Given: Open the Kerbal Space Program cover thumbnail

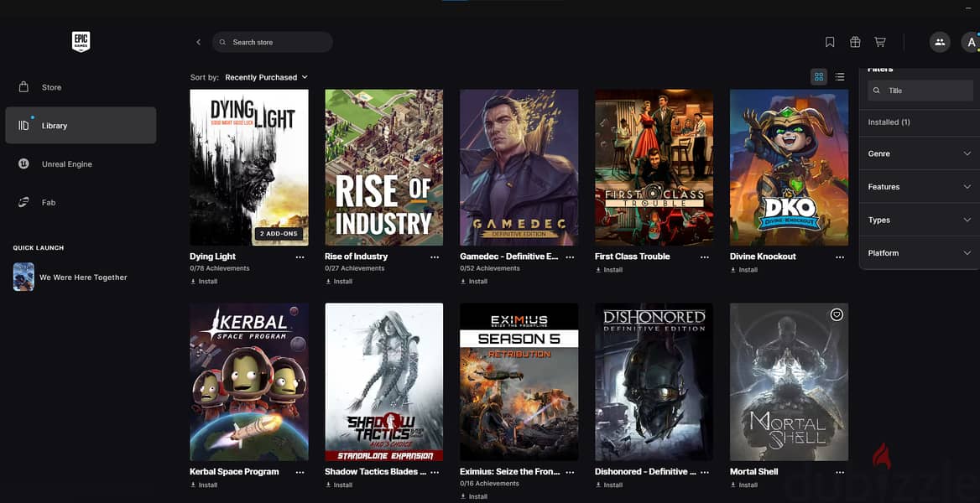Looking at the screenshot, I should coord(248,381).
